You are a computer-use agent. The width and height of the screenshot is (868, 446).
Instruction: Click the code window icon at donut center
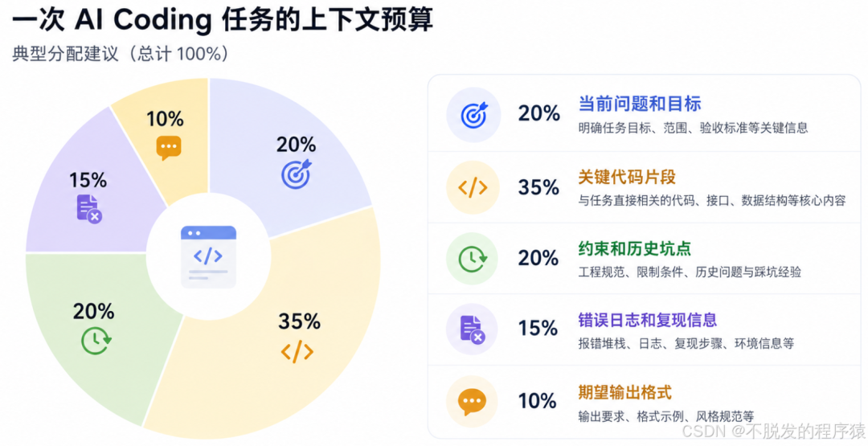209,256
